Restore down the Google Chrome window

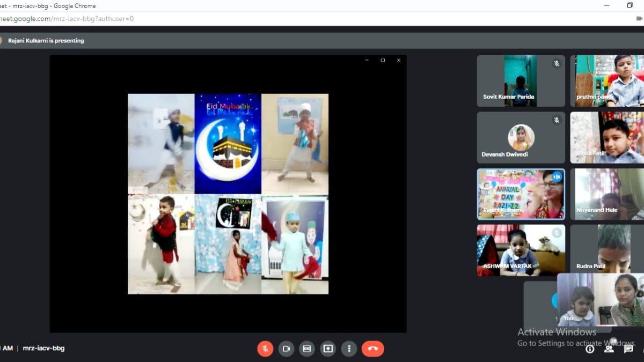click(x=630, y=5)
